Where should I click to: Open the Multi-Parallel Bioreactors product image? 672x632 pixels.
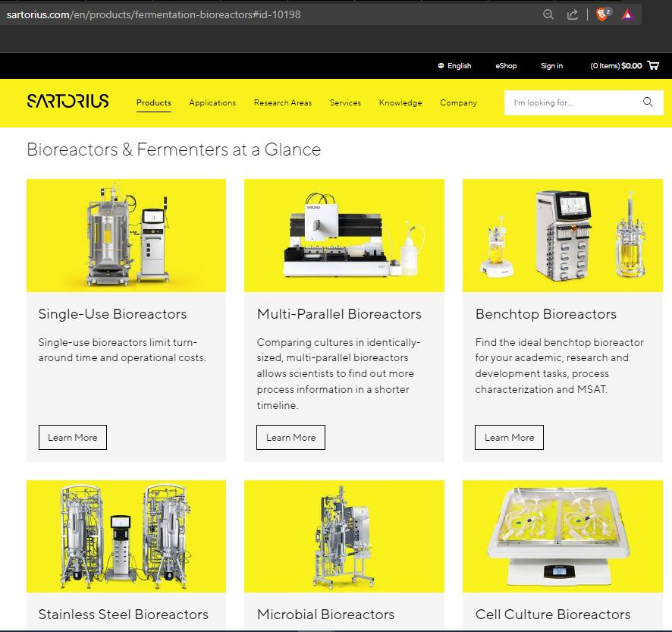344,235
